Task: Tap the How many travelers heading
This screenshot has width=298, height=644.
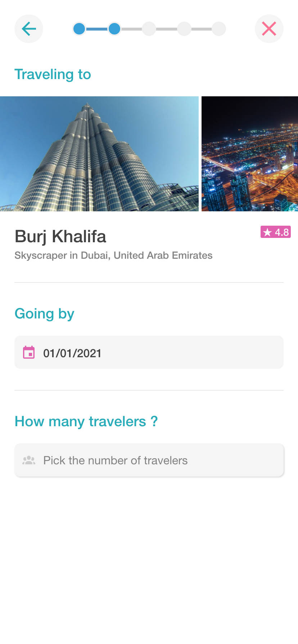Action: click(x=86, y=422)
